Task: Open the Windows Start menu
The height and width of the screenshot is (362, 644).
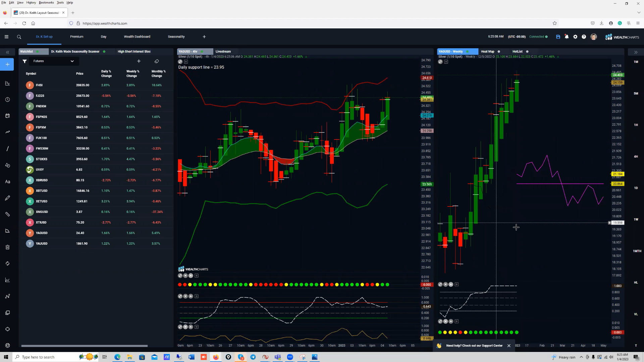Action: point(6,357)
